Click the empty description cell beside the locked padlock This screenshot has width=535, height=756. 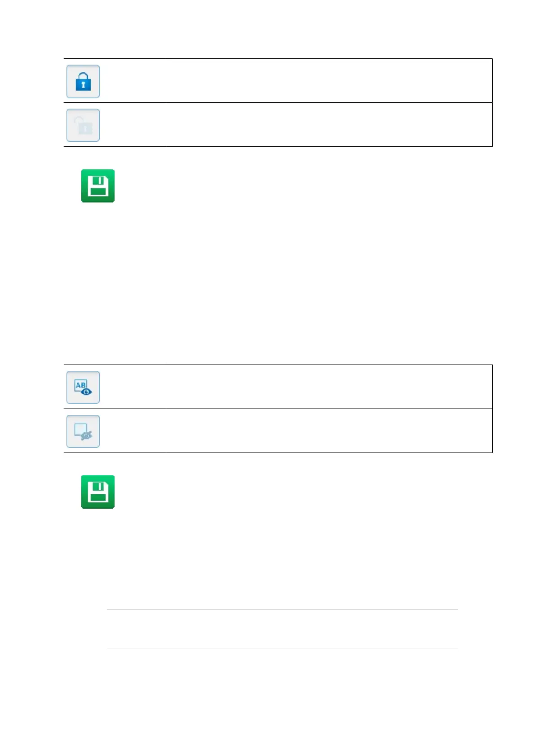(329, 80)
